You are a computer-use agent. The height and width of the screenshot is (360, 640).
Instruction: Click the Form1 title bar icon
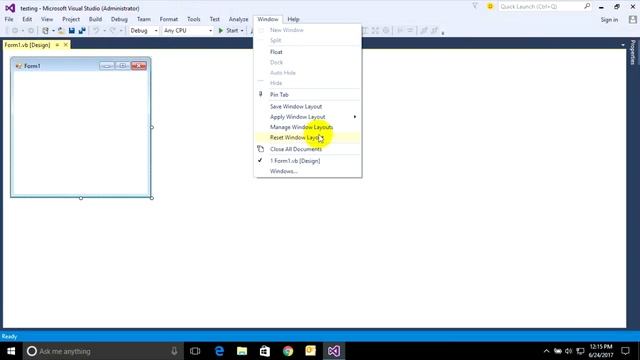tap(18, 66)
